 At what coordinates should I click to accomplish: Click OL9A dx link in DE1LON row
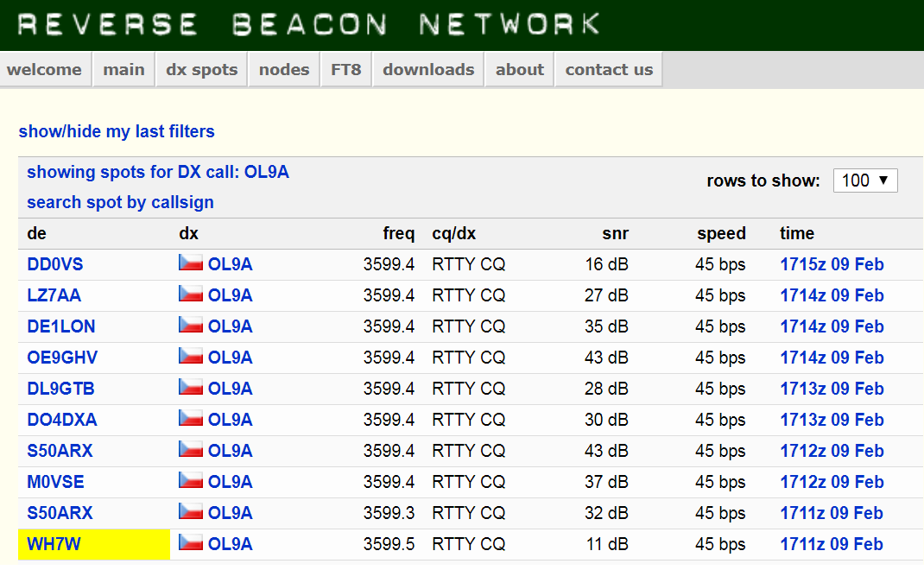coord(230,326)
